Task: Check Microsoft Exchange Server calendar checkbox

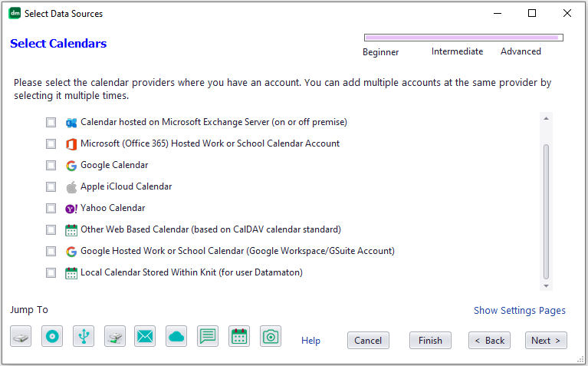Action: [x=51, y=122]
